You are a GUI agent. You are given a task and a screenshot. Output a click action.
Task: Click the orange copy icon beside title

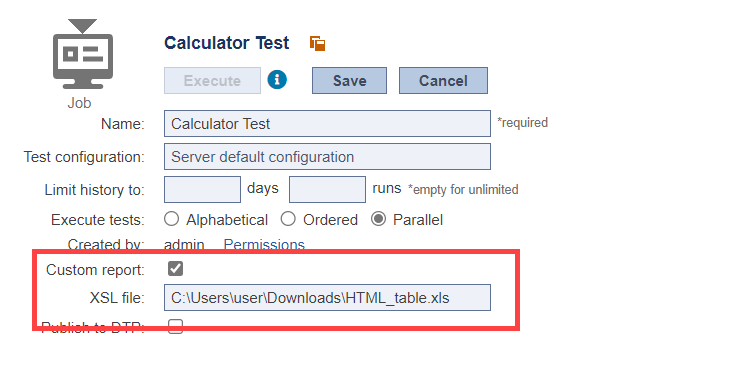[x=317, y=43]
